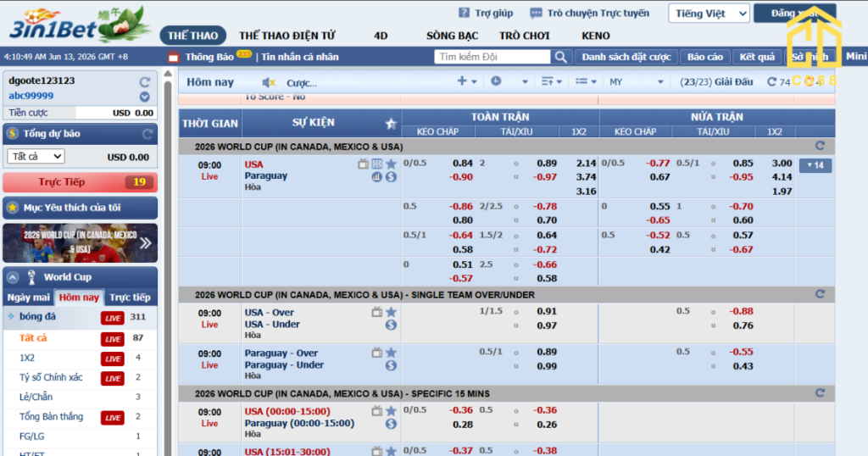Click the Trực Tiếp live button
Screen dimensions: 868x456
pyautogui.click(x=81, y=182)
